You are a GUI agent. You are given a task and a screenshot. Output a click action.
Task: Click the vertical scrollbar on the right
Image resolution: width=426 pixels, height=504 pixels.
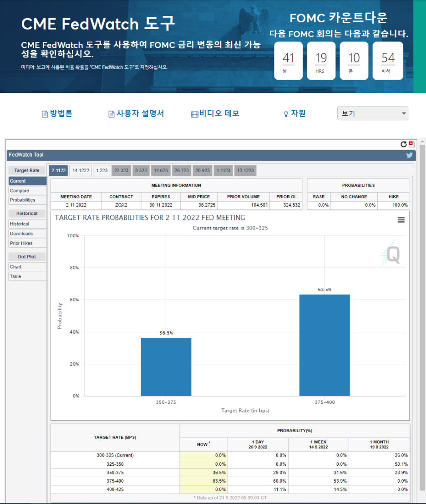point(422,318)
